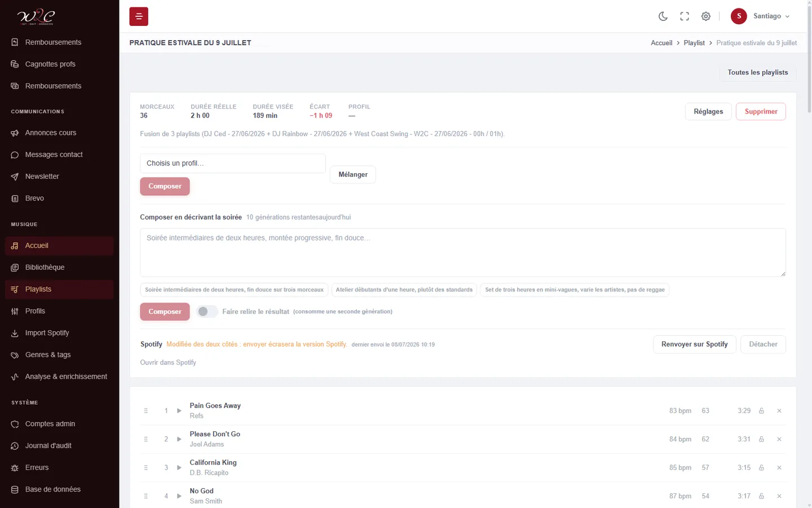Grab the drag handle of No God
The width and height of the screenshot is (812, 508).
point(146,496)
